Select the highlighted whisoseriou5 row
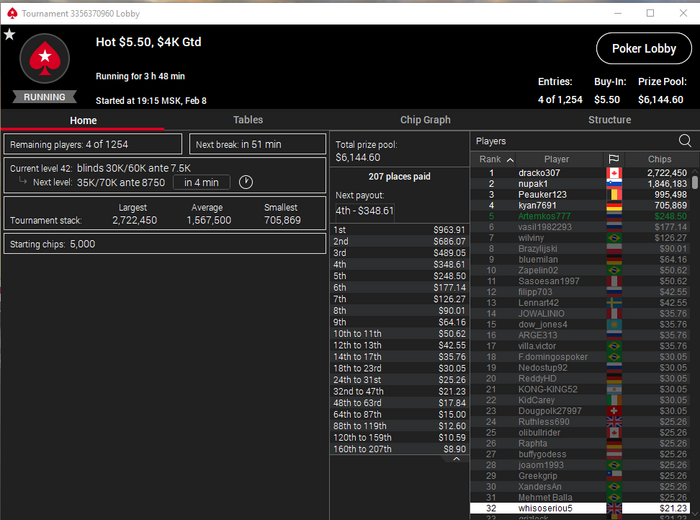Image resolution: width=700 pixels, height=520 pixels. tap(579, 508)
